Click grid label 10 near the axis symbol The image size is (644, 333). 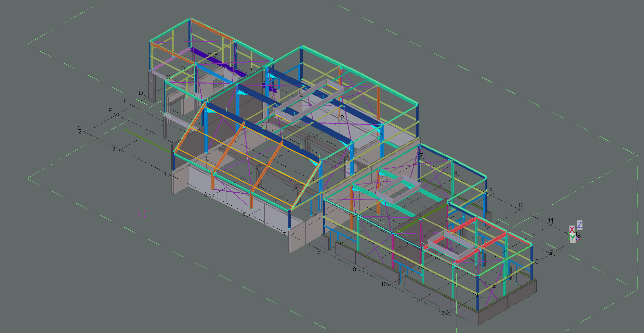click(x=521, y=205)
